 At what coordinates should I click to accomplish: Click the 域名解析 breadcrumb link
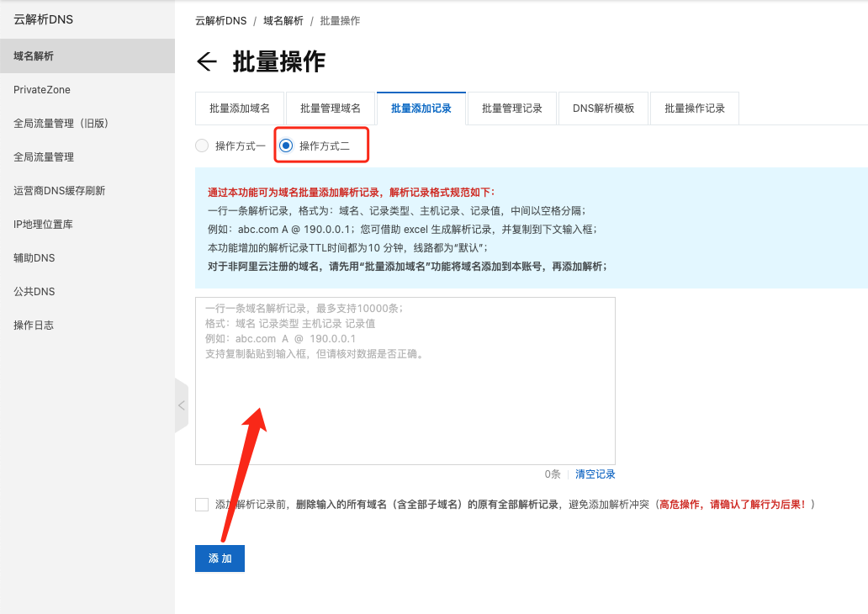pyautogui.click(x=283, y=21)
